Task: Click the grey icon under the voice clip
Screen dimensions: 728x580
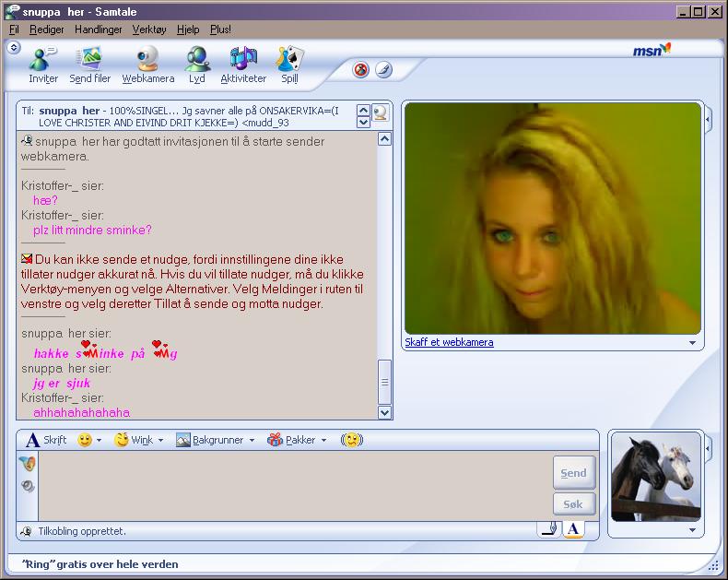Action: pyautogui.click(x=28, y=486)
